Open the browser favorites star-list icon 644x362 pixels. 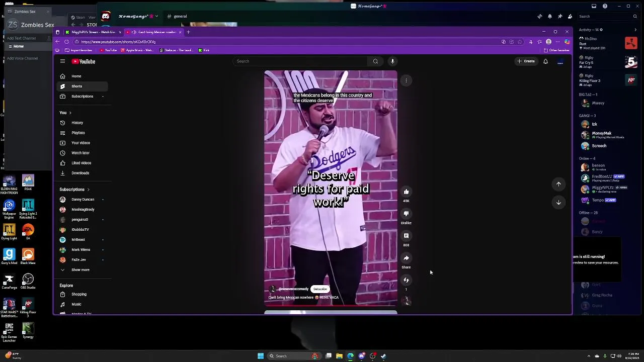pyautogui.click(x=539, y=42)
